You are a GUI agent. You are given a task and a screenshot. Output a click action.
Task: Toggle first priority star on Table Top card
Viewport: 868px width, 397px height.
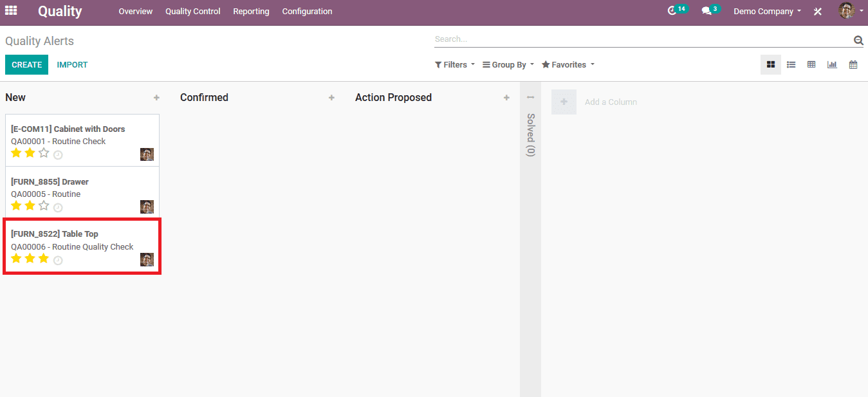(x=16, y=259)
